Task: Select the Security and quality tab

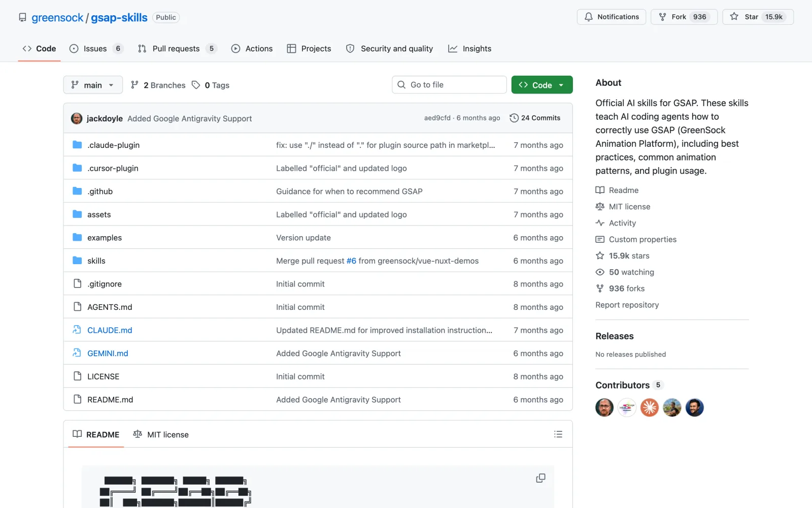Action: click(x=390, y=49)
